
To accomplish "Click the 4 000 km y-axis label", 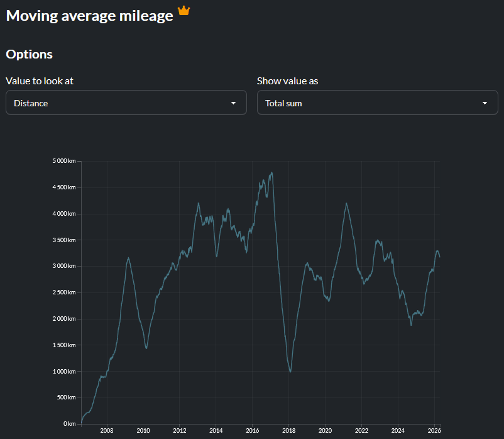I will pyautogui.click(x=64, y=214).
